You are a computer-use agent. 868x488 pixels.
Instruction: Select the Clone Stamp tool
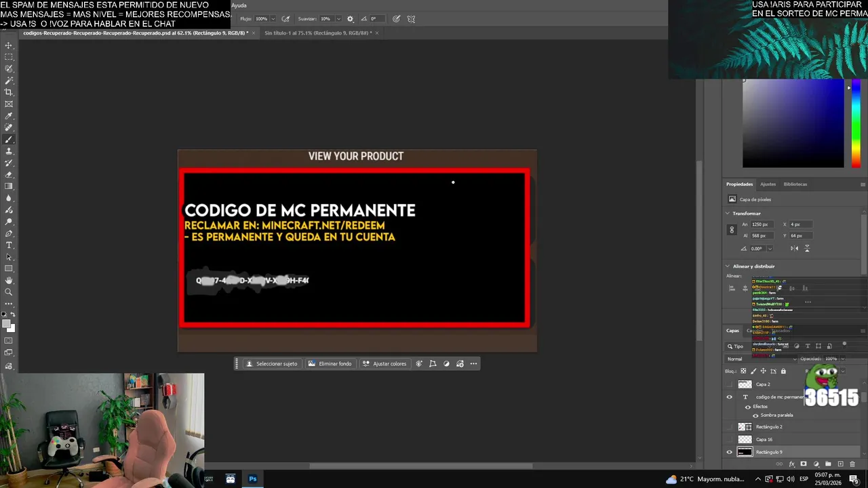tap(9, 151)
